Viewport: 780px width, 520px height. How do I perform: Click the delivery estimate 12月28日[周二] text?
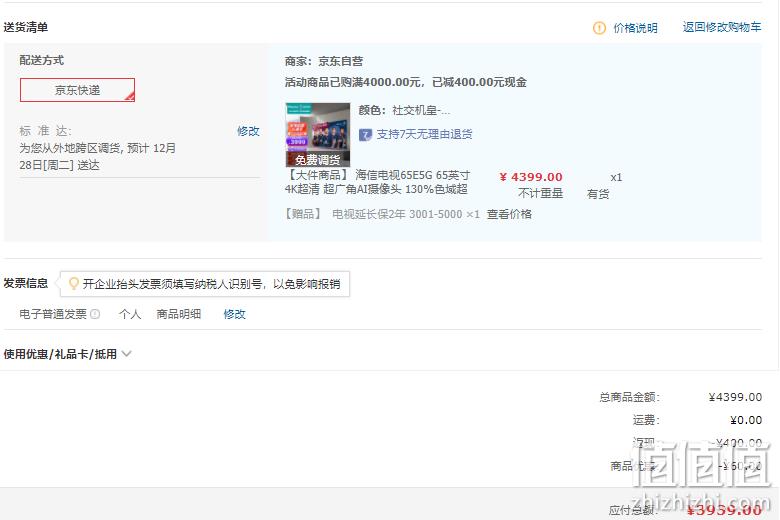click(97, 156)
